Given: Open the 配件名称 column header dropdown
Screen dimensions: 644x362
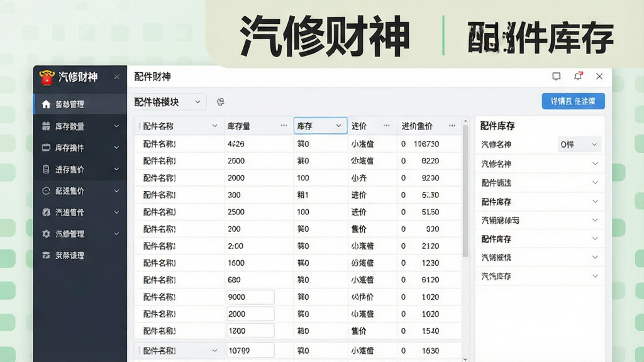Looking at the screenshot, I should pos(214,126).
